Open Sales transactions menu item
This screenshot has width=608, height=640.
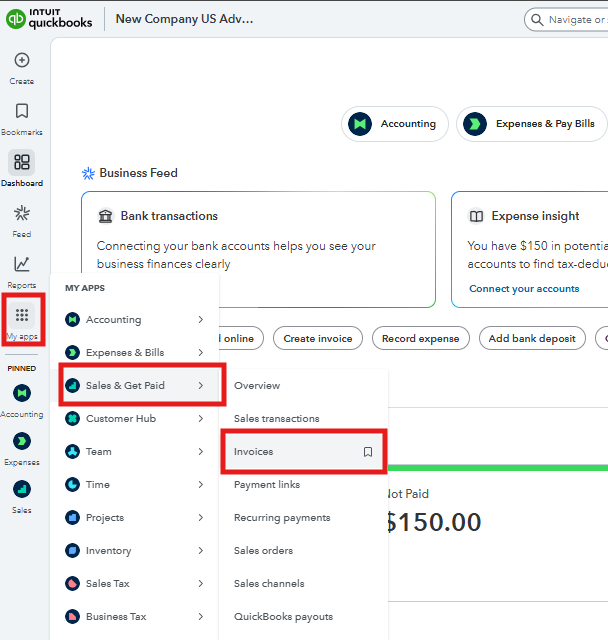click(303, 418)
